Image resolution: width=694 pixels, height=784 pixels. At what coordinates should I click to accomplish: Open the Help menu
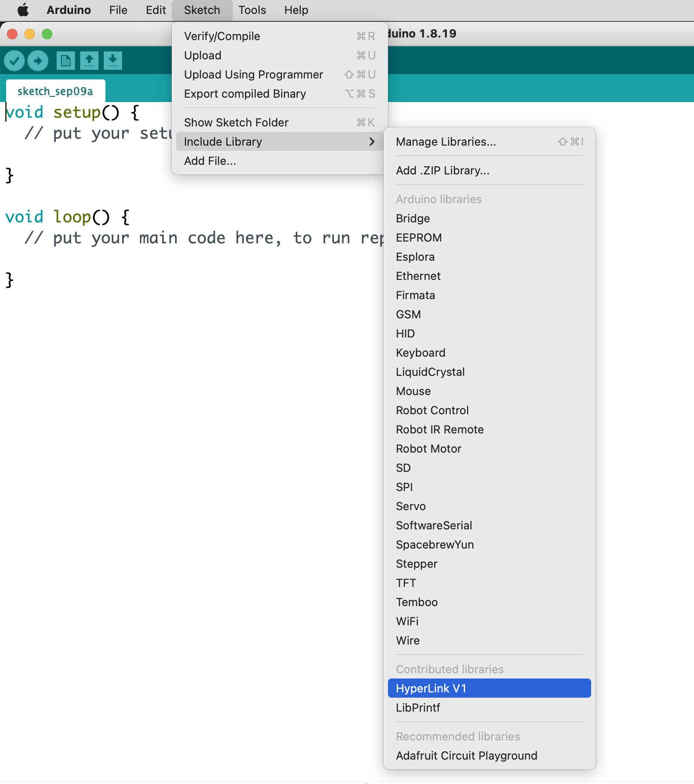click(296, 10)
